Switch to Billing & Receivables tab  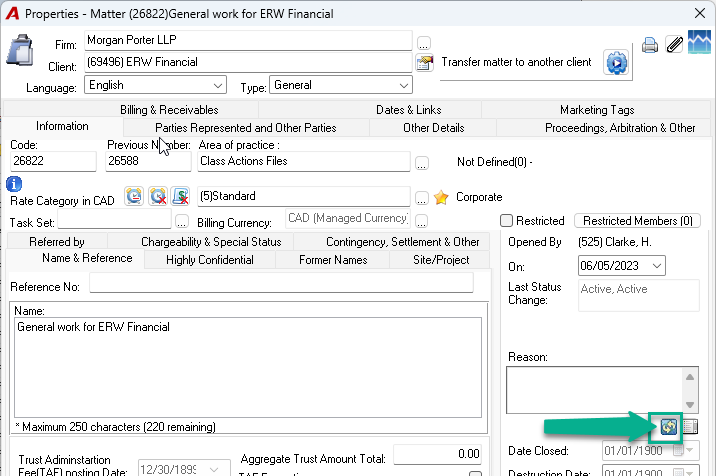[169, 110]
